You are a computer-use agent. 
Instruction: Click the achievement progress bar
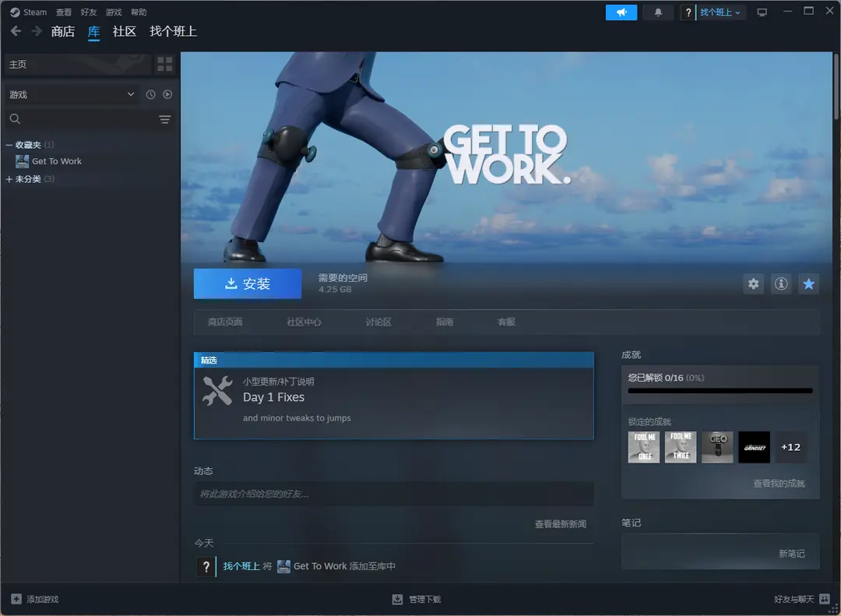click(720, 391)
